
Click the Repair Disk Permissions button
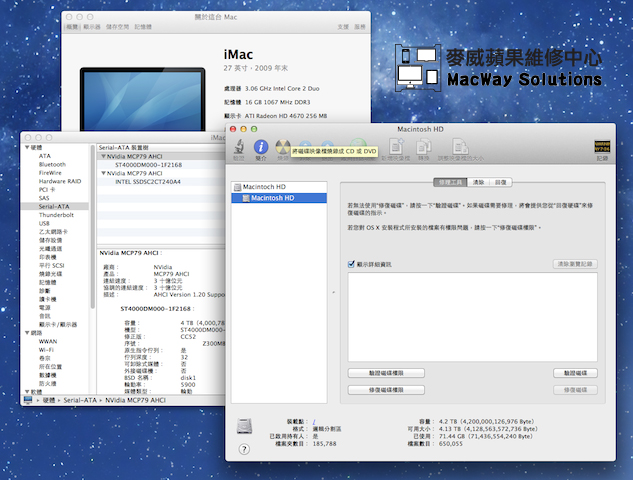386,390
